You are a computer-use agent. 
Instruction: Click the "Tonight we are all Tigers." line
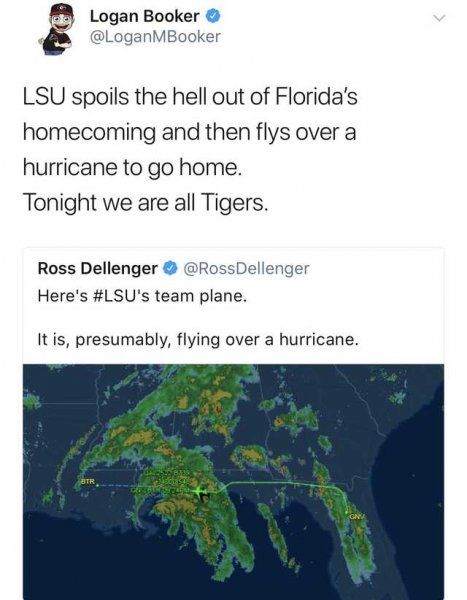(145, 202)
